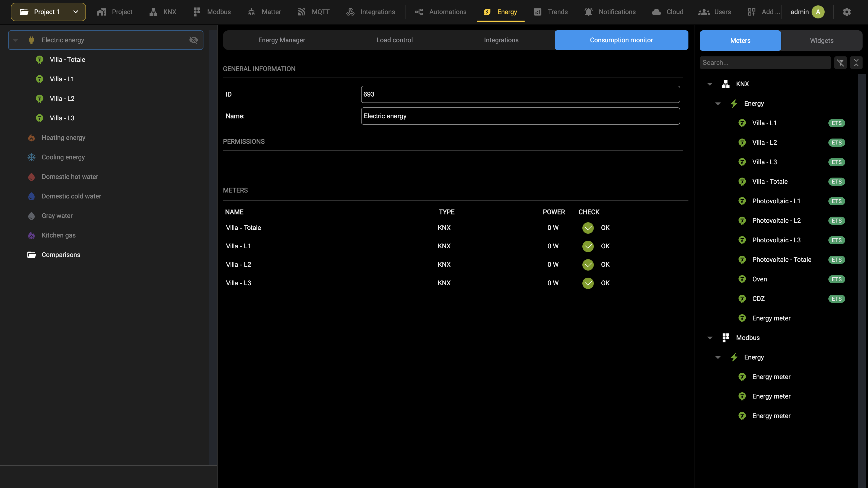
Task: Select Kitchen gas flame icon
Action: point(31,235)
